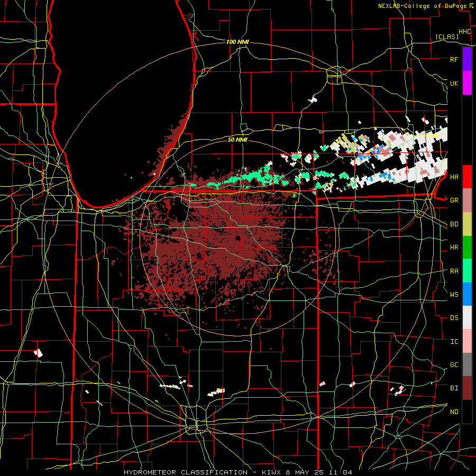Click the ND legend label
Viewport: 476px width, 476px height.
click(x=454, y=412)
